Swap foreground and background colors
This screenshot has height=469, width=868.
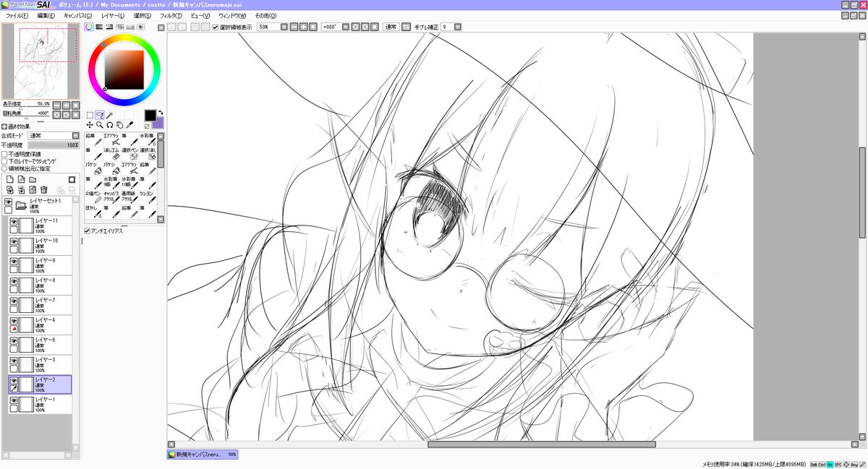click(161, 112)
